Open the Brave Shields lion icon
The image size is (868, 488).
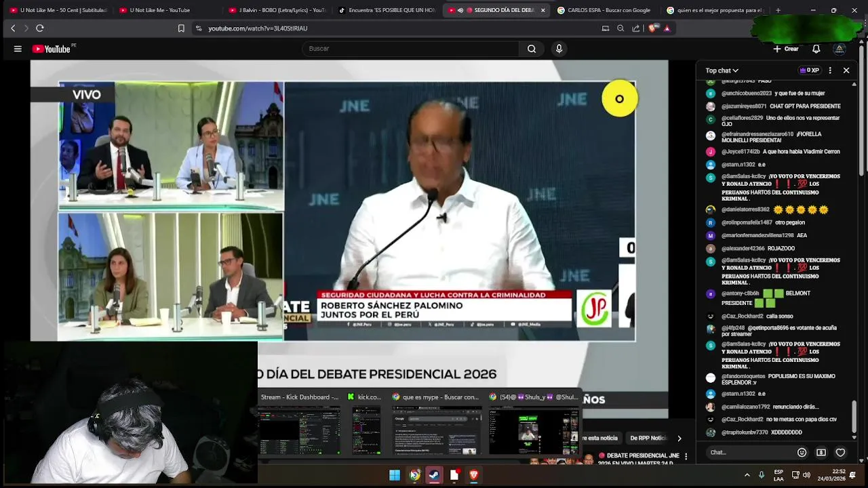click(652, 28)
